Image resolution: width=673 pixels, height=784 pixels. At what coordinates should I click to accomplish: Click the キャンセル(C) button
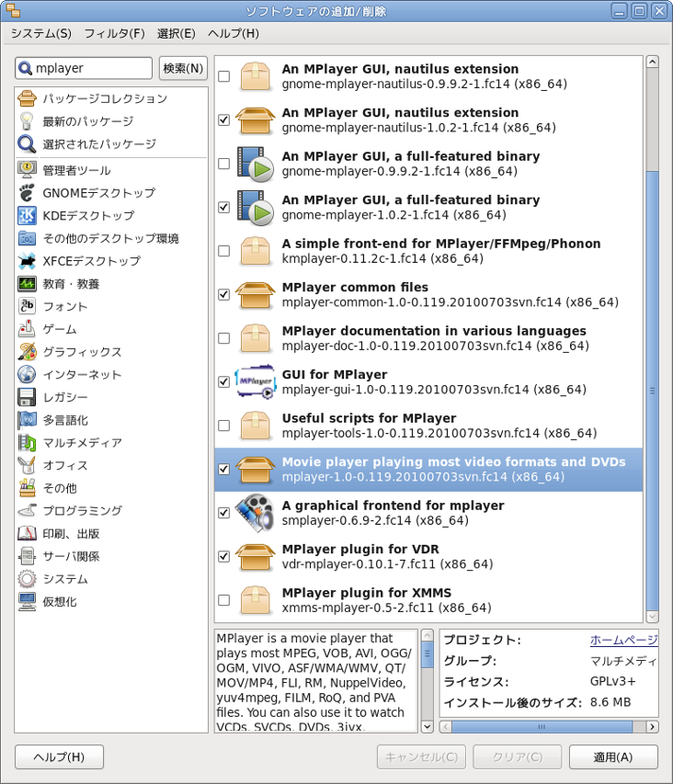(421, 757)
